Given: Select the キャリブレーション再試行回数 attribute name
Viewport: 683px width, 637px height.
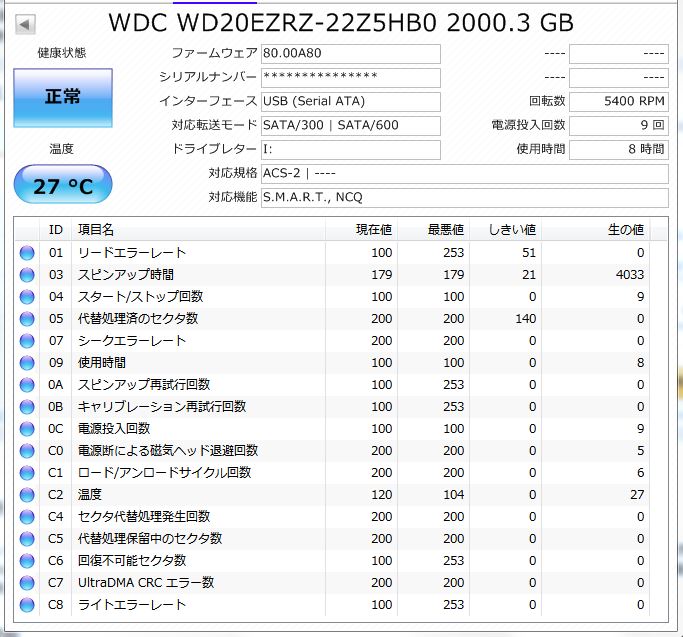Looking at the screenshot, I should coord(162,407).
